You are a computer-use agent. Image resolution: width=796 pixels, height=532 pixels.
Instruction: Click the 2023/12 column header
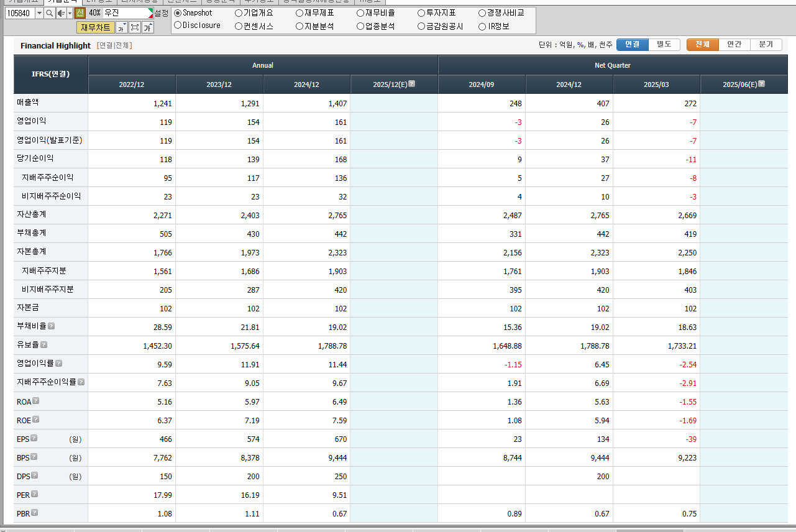coord(219,85)
